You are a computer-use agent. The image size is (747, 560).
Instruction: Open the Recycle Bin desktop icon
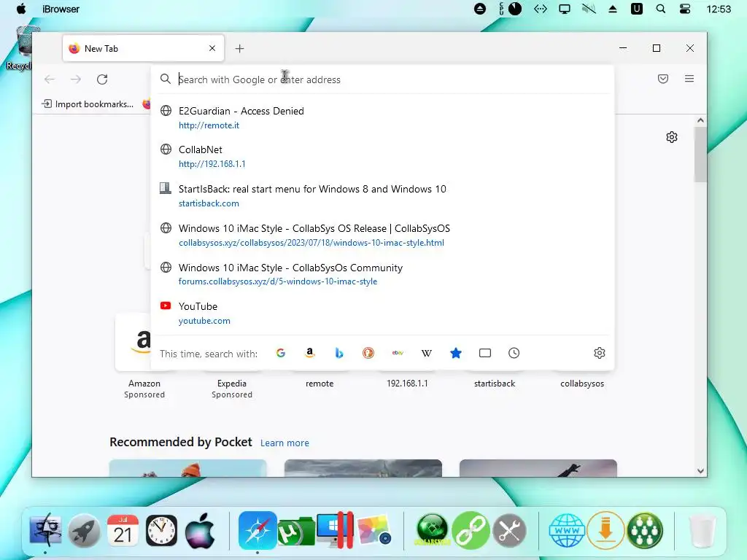[20, 47]
